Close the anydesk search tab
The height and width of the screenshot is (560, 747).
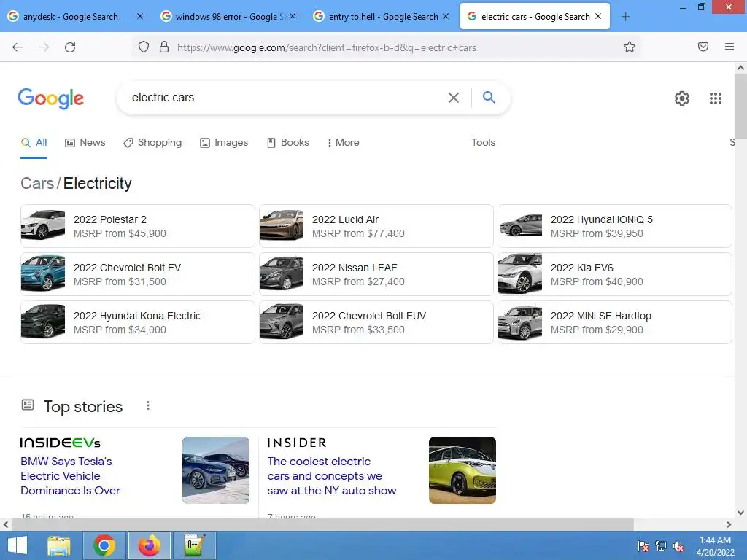coord(139,16)
